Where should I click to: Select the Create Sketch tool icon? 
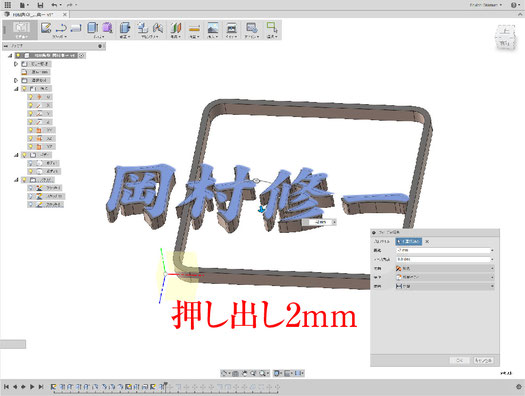(46, 27)
